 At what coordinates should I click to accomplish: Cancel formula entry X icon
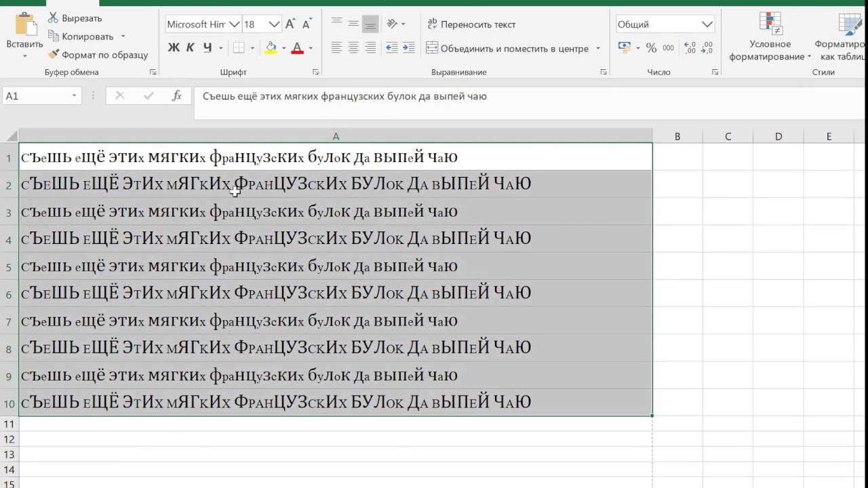click(x=120, y=96)
